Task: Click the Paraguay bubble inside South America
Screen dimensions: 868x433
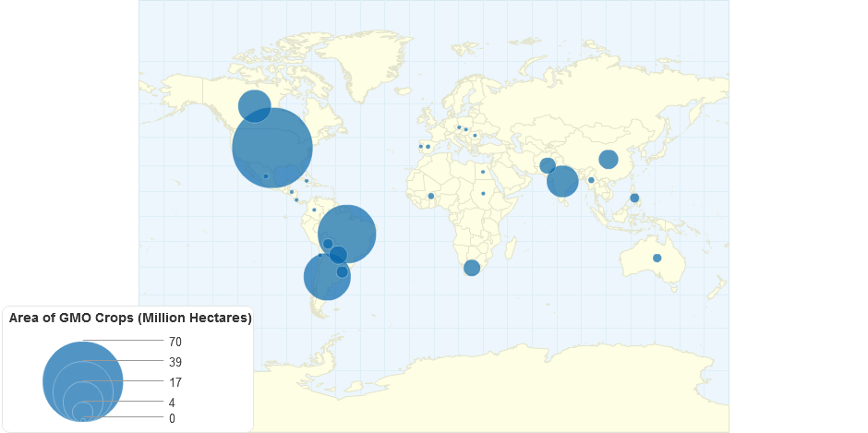Action: (x=338, y=255)
